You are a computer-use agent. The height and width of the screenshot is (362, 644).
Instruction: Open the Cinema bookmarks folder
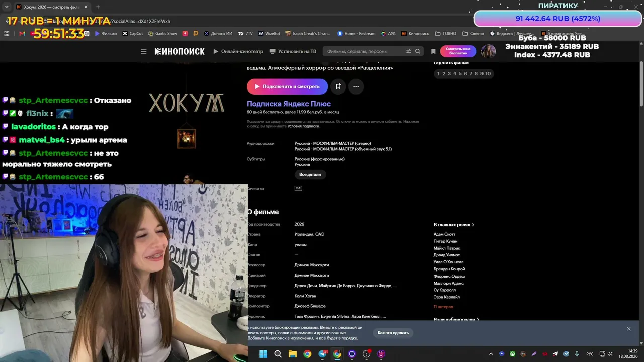tap(473, 34)
